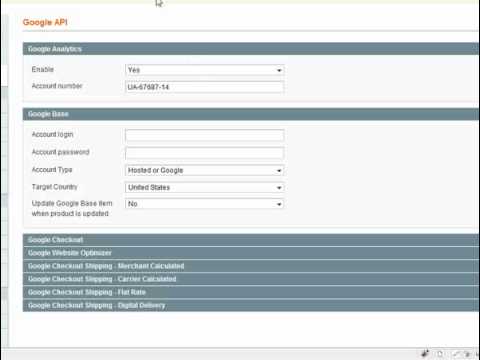Click the Google Base Account login field
The height and width of the screenshot is (360, 480).
(x=205, y=135)
